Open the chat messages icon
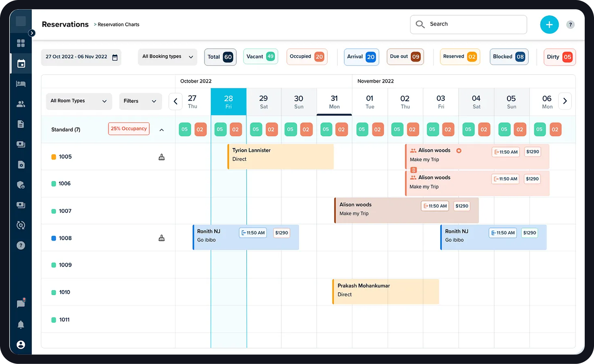The width and height of the screenshot is (594, 364). [x=21, y=304]
